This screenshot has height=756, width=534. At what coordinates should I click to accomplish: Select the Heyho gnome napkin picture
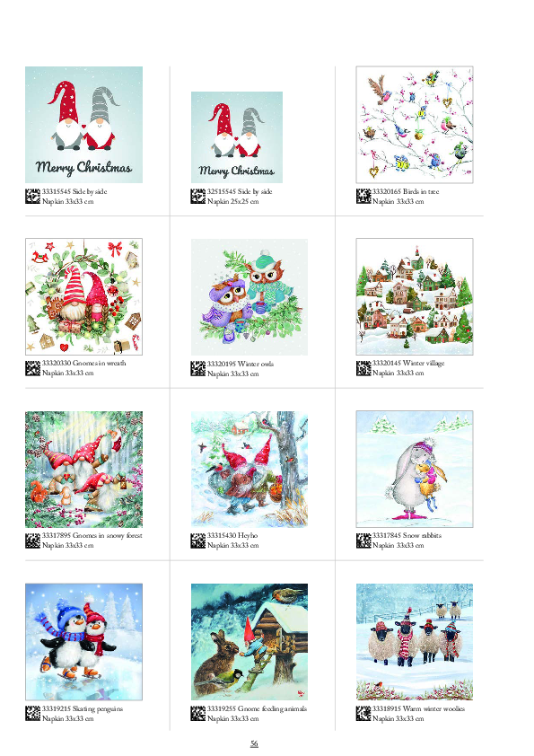(x=249, y=469)
